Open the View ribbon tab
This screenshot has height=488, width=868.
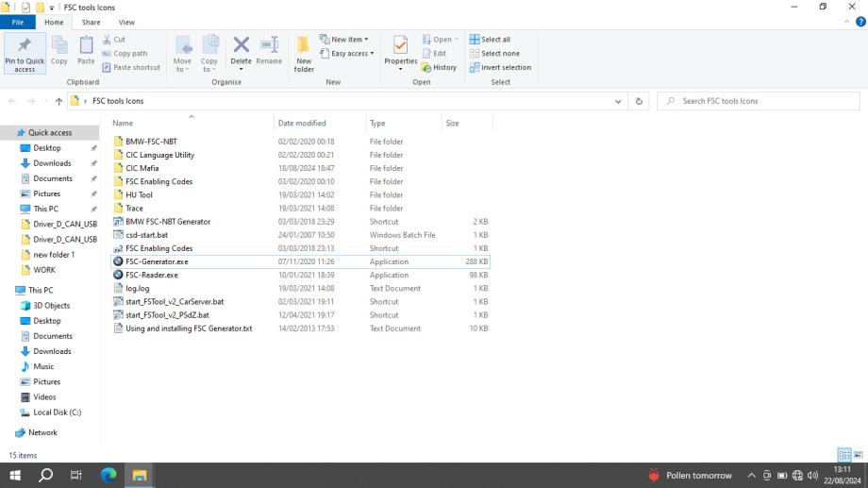tap(126, 22)
